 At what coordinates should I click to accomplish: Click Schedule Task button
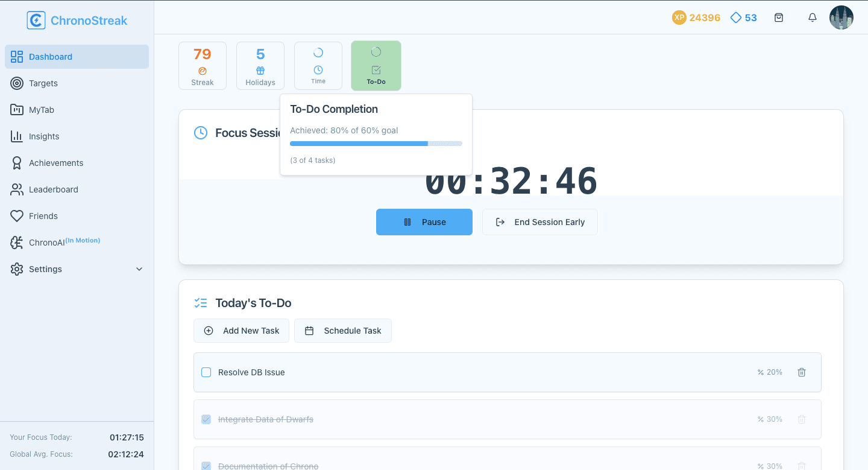pyautogui.click(x=343, y=331)
